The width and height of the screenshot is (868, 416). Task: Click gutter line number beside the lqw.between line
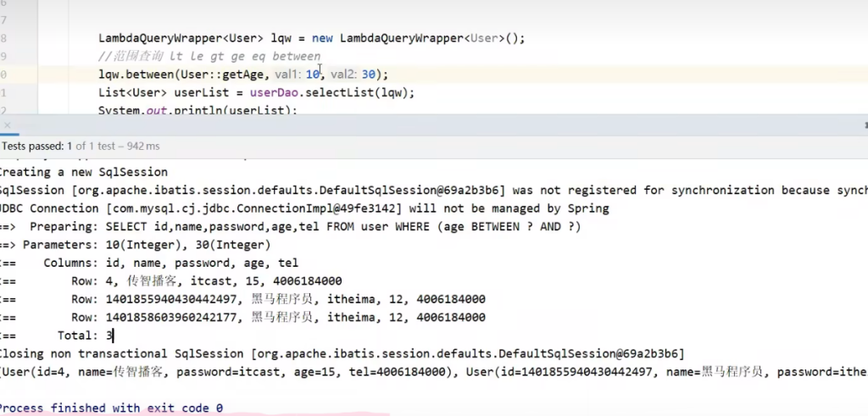click(4, 75)
